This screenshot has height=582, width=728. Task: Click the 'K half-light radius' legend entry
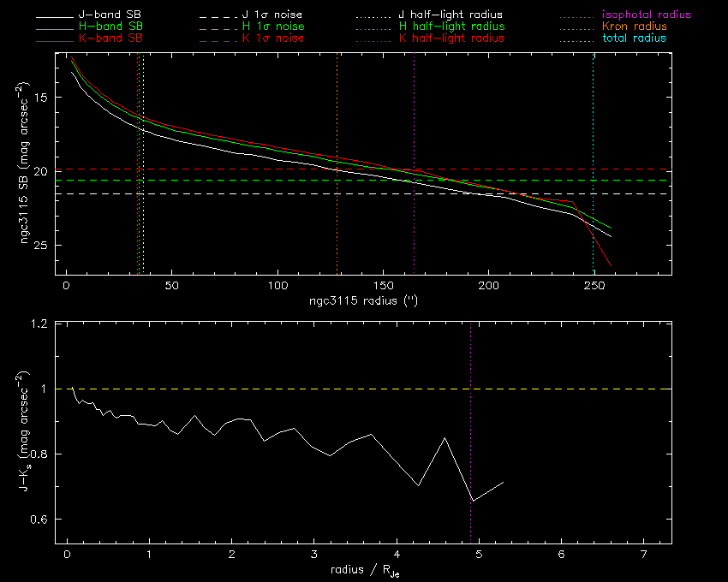[x=452, y=39]
